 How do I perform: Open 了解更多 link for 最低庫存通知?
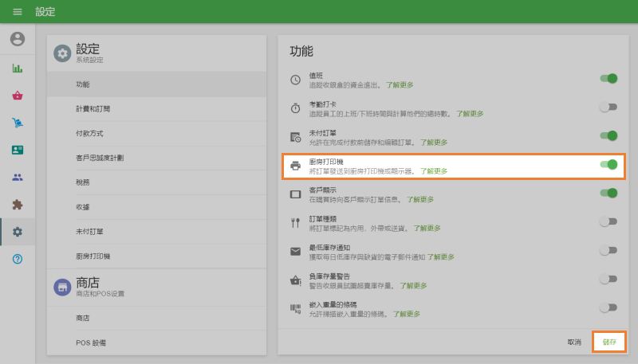point(441,257)
